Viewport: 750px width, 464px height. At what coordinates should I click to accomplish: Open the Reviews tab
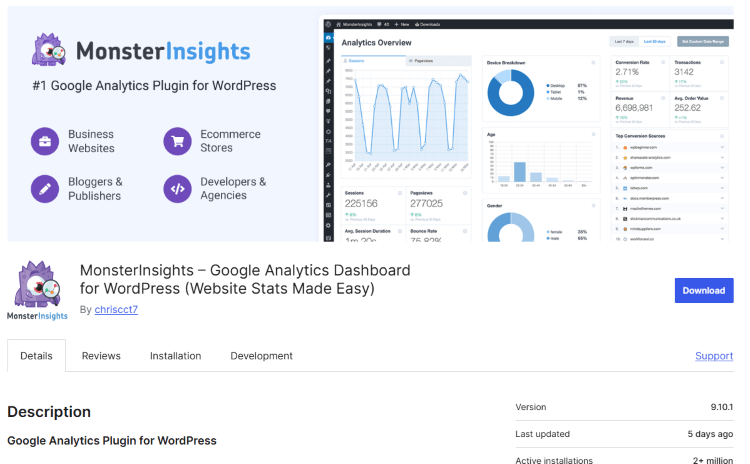[101, 356]
